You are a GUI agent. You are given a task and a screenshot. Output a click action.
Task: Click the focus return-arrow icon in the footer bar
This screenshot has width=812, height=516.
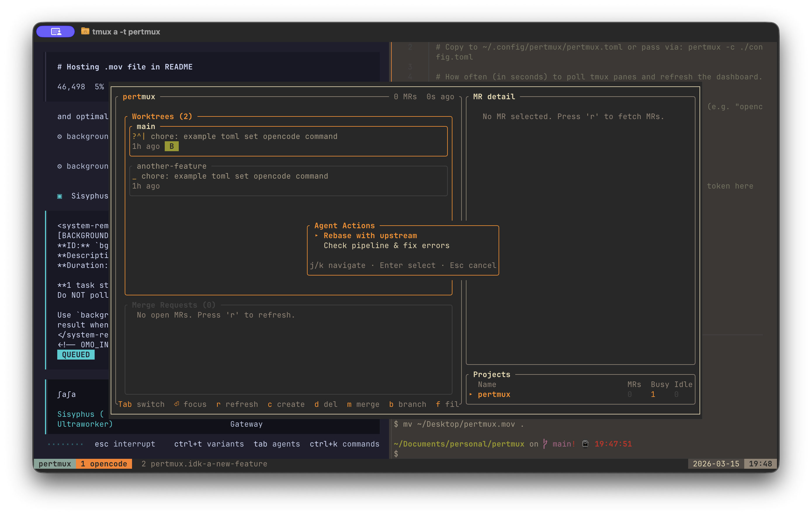pos(176,404)
